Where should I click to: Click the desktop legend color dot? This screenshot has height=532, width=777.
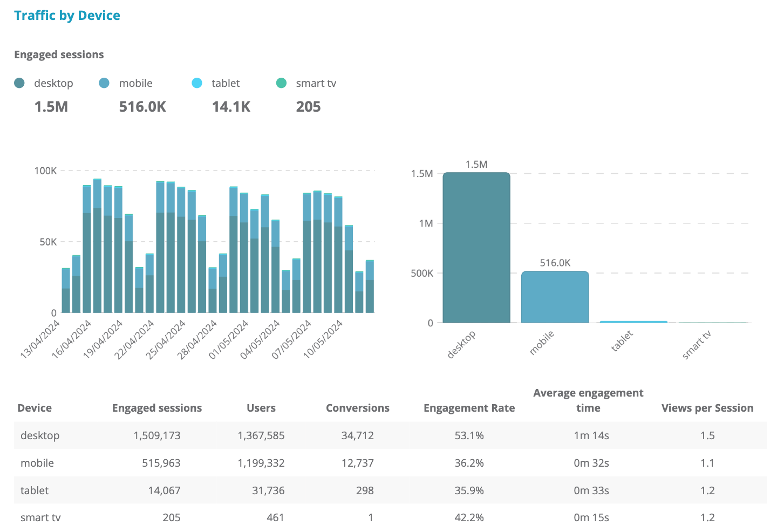19,83
